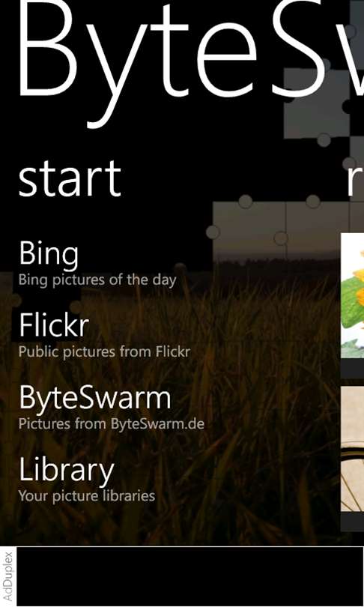364x607 pixels.
Task: Open the Bing picture source
Action: tap(49, 253)
